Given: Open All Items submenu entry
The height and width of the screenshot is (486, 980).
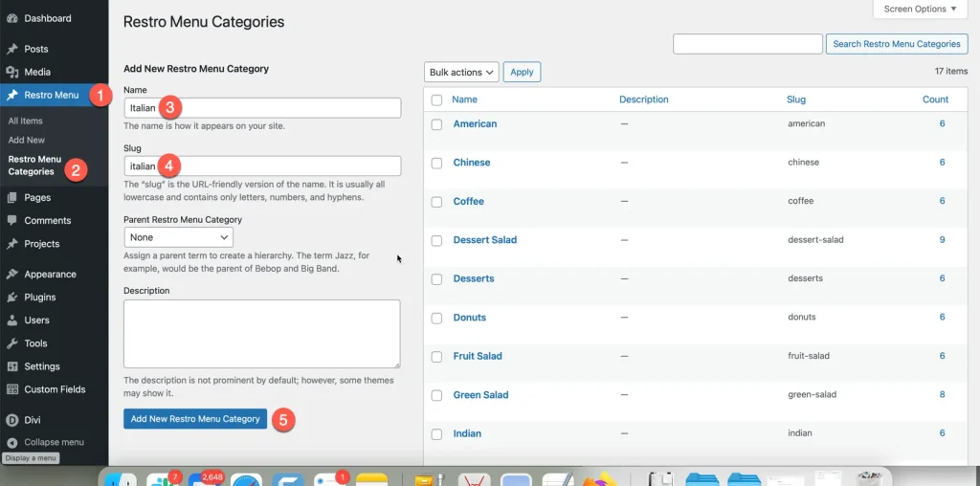Looking at the screenshot, I should (x=26, y=121).
